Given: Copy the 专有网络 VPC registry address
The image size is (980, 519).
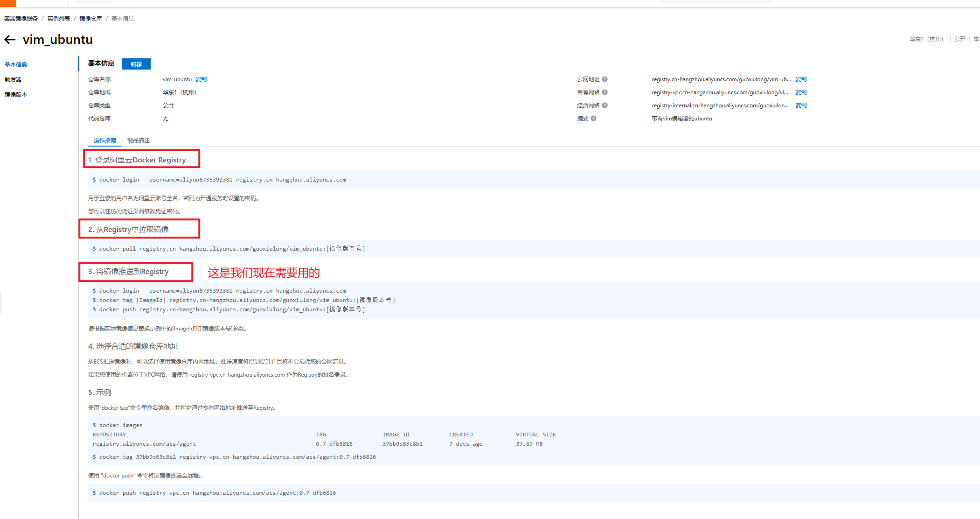Looking at the screenshot, I should pos(801,92).
